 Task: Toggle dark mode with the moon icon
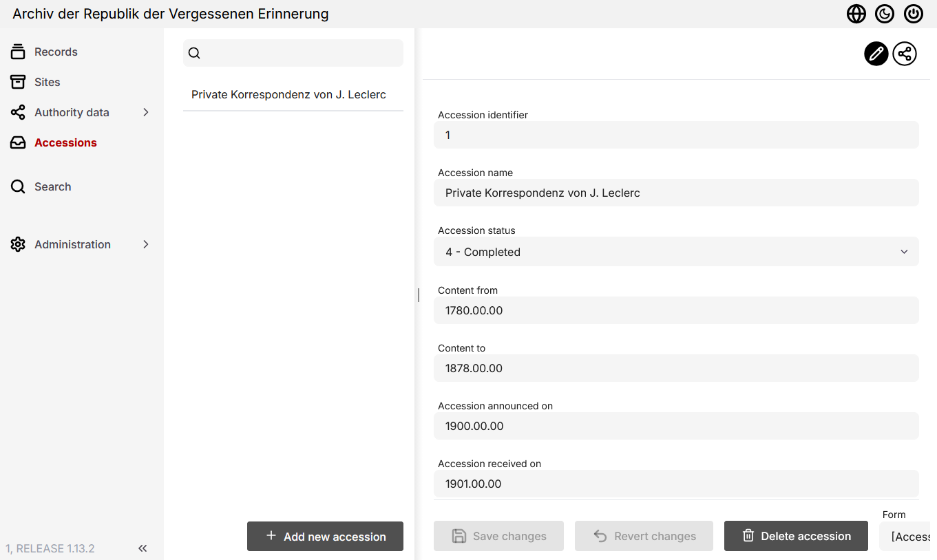coord(885,14)
